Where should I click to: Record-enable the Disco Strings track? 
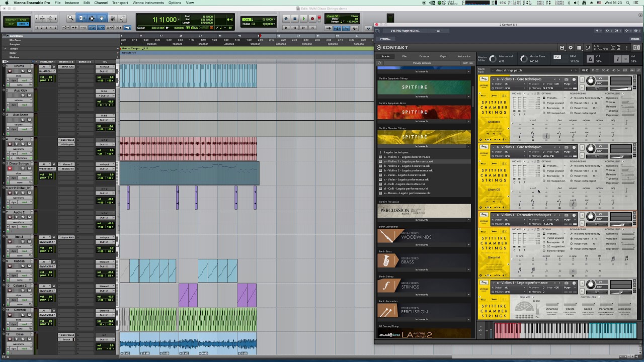point(10,168)
